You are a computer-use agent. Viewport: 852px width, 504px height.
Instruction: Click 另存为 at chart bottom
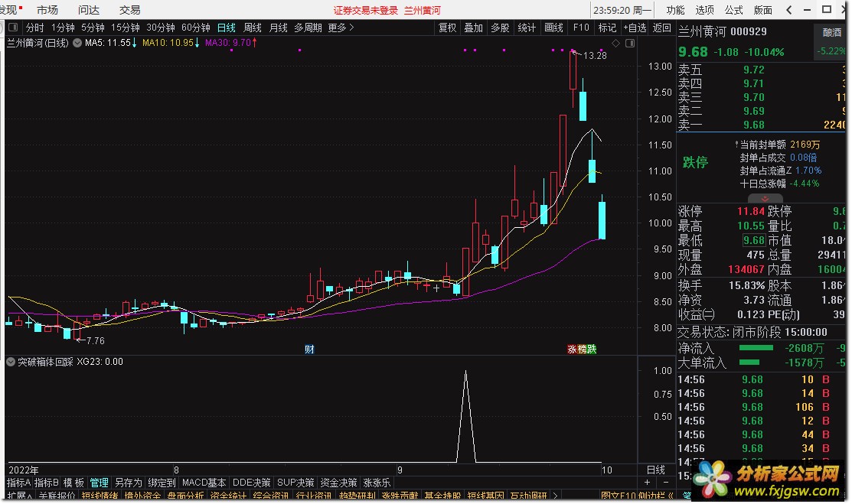(129, 483)
